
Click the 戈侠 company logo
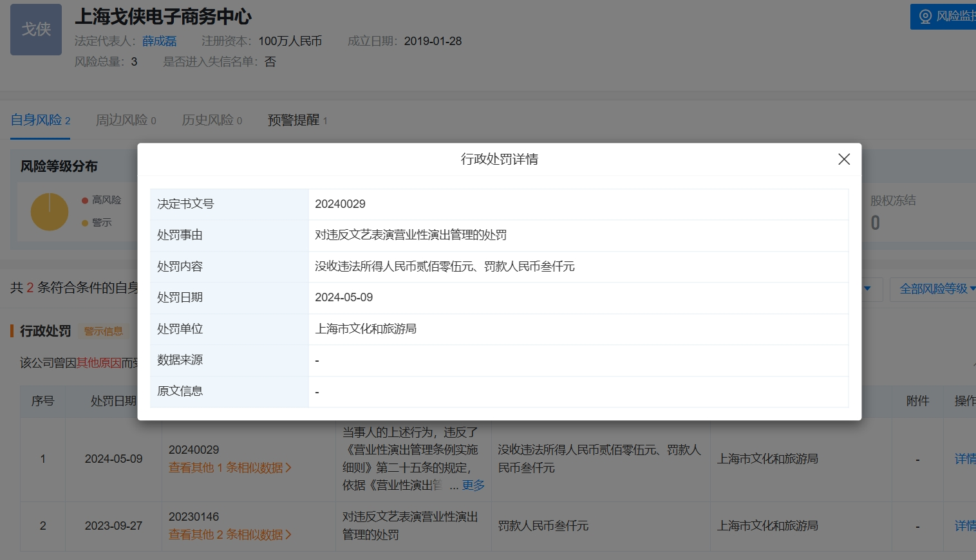click(x=36, y=30)
